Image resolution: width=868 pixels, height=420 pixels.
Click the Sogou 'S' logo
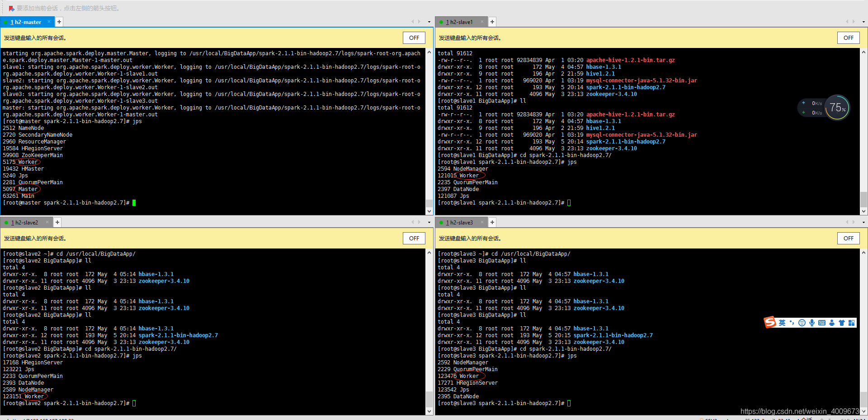coord(771,322)
